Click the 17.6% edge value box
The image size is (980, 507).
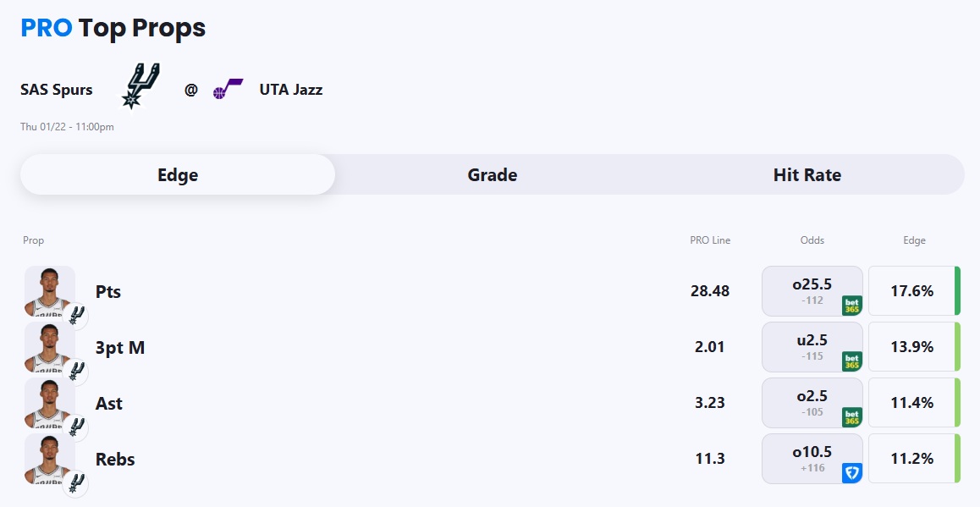(x=912, y=291)
